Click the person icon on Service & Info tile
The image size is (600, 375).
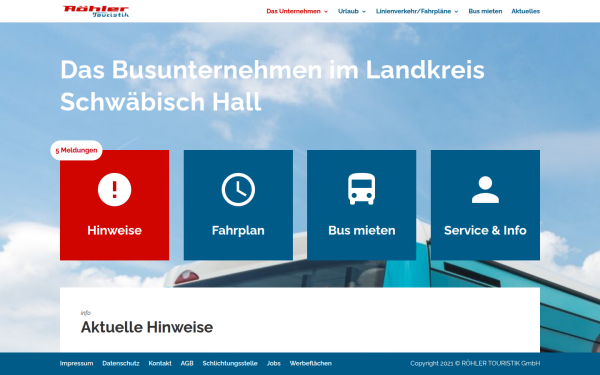tap(485, 189)
